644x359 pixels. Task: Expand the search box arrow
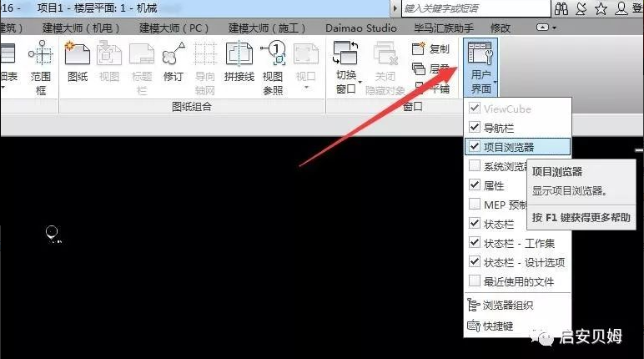pos(395,8)
